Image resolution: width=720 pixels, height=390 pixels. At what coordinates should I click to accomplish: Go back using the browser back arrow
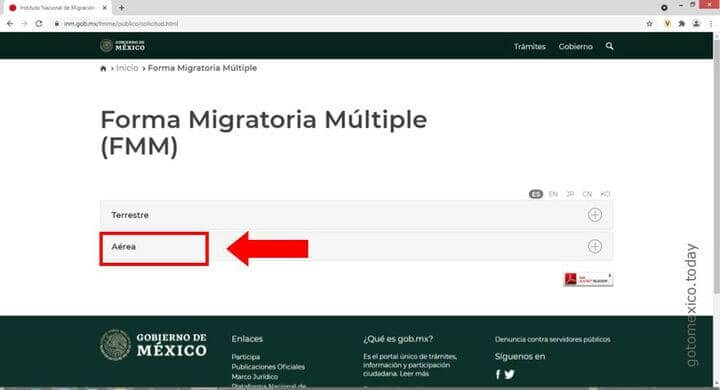click(10, 23)
